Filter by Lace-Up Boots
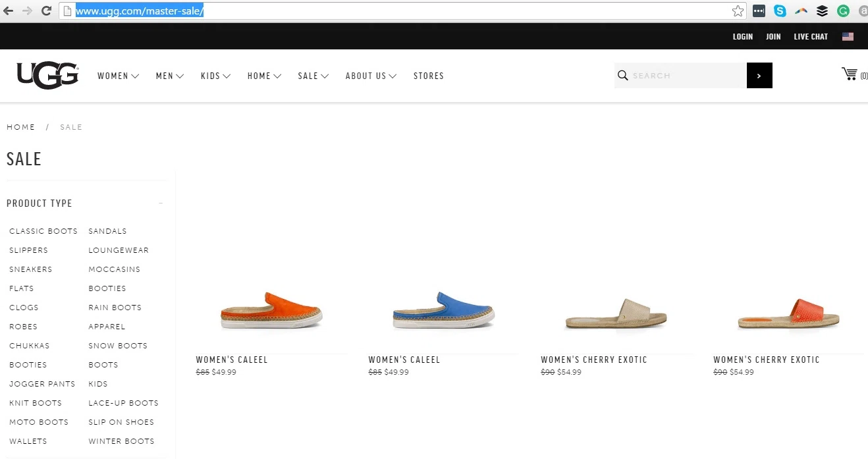Viewport: 868px width, 459px height. tap(124, 403)
